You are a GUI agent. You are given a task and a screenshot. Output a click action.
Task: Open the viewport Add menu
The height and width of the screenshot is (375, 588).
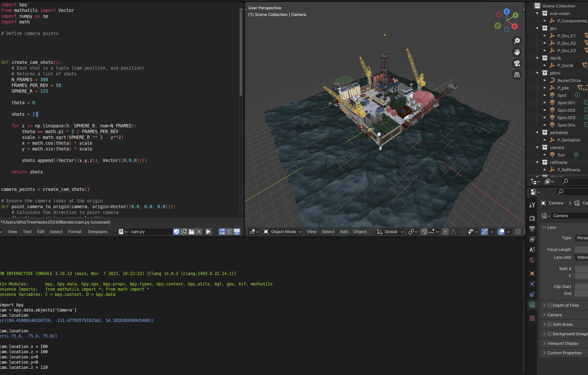click(x=343, y=232)
